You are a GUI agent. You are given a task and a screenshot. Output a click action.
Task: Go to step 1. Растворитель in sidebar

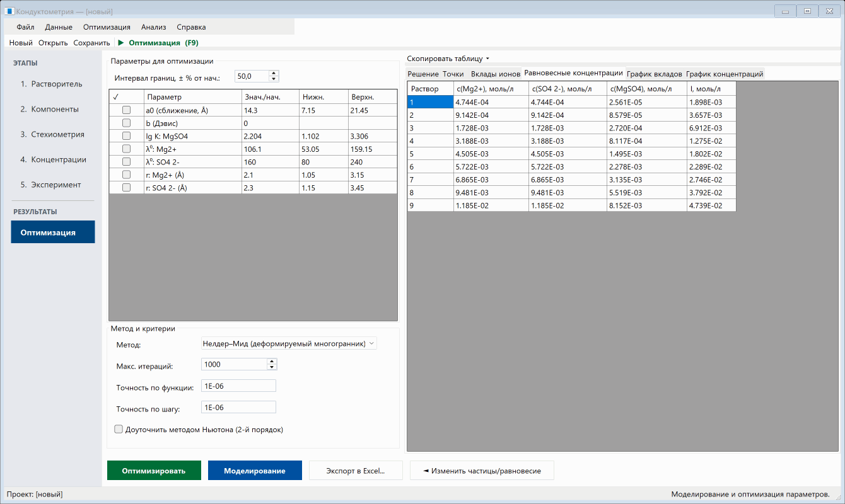coord(52,84)
